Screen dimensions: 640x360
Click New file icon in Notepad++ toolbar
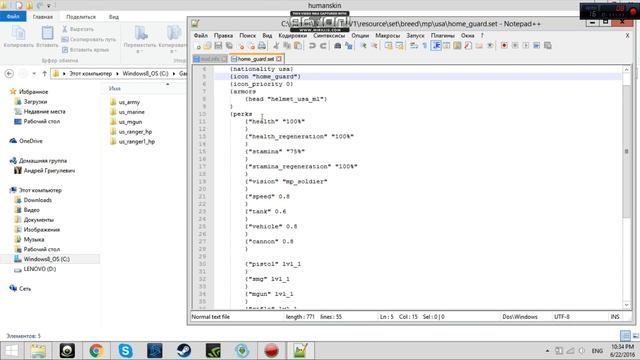pyautogui.click(x=198, y=46)
